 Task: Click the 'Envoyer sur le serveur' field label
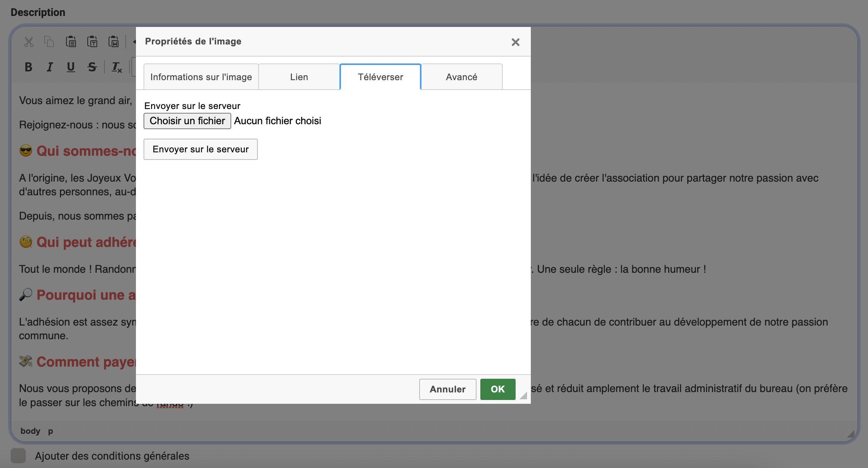pos(192,106)
